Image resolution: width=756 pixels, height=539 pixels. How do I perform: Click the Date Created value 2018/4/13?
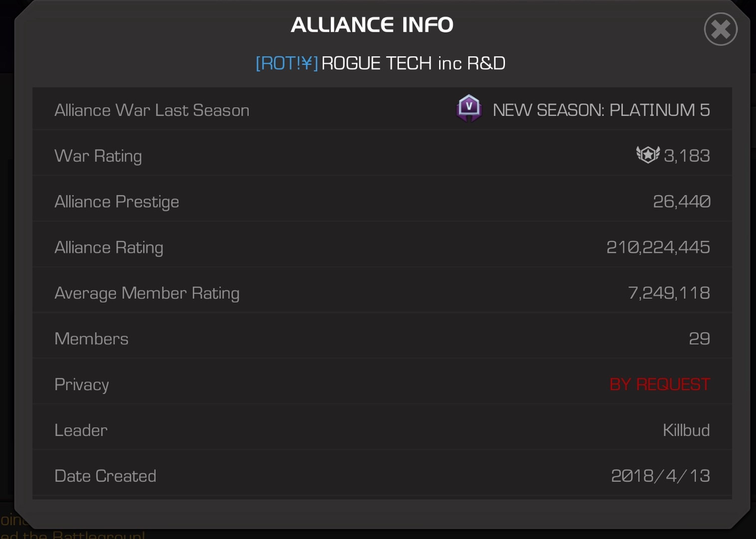pyautogui.click(x=660, y=476)
